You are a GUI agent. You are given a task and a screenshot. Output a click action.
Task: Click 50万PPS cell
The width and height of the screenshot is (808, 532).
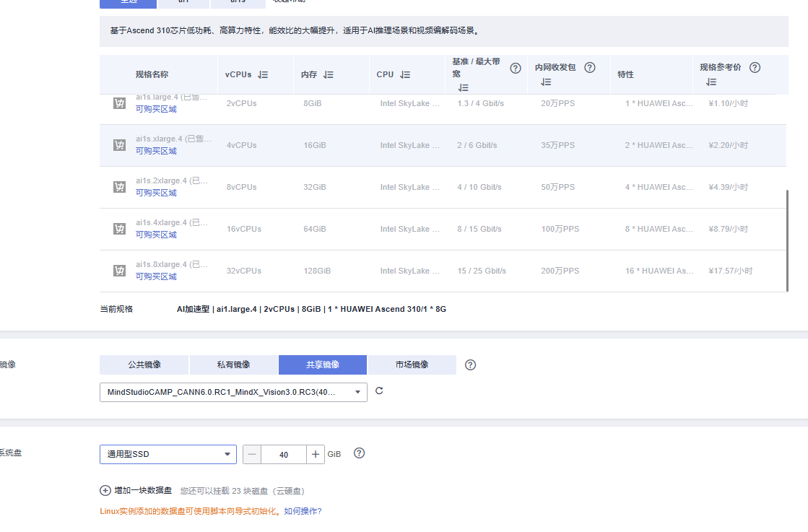click(557, 187)
